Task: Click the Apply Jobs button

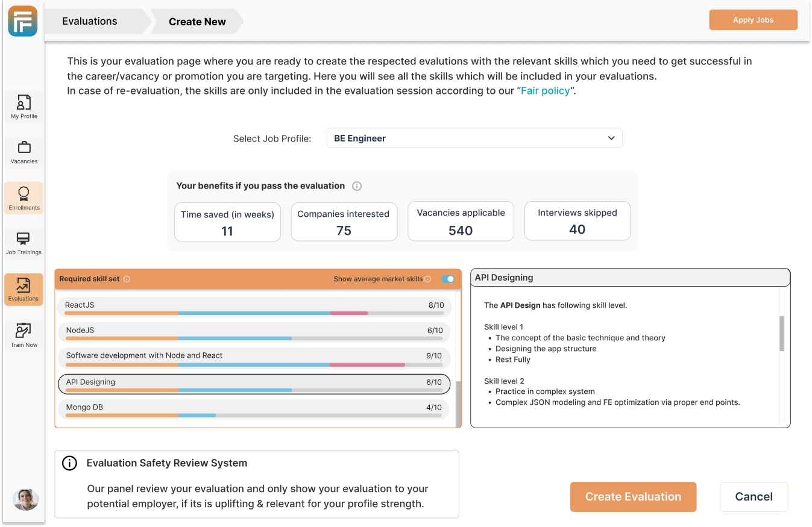Action: click(x=753, y=20)
